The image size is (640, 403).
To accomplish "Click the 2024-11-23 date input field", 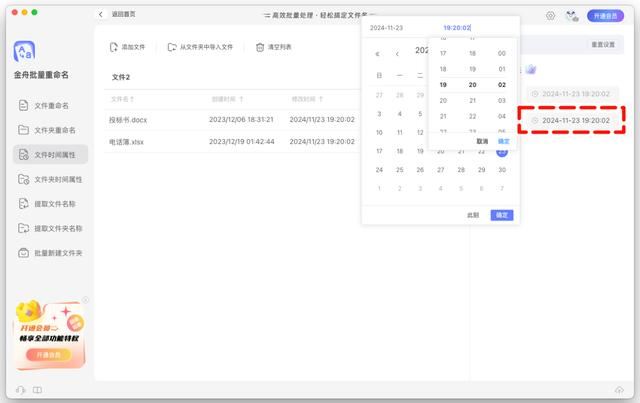I will [388, 28].
